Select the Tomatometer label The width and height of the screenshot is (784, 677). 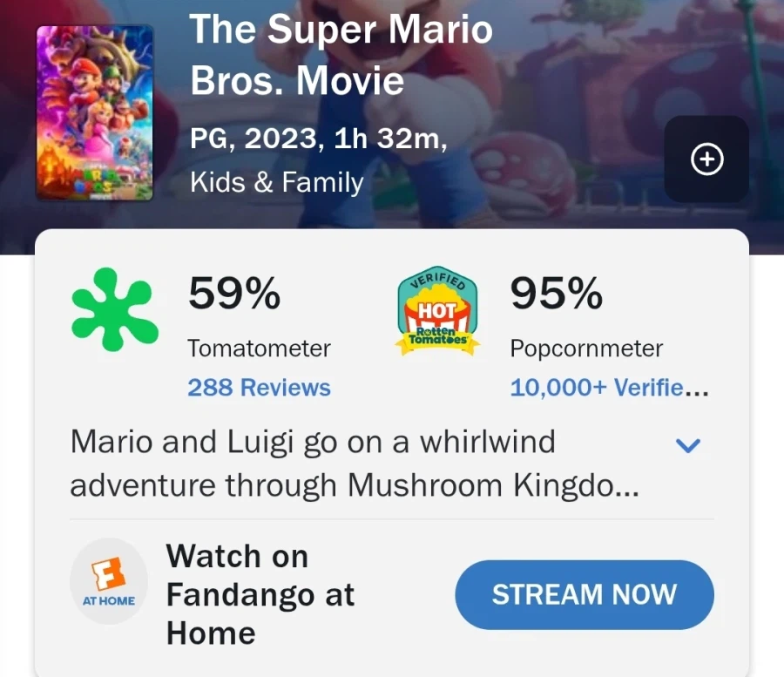pyautogui.click(x=259, y=349)
